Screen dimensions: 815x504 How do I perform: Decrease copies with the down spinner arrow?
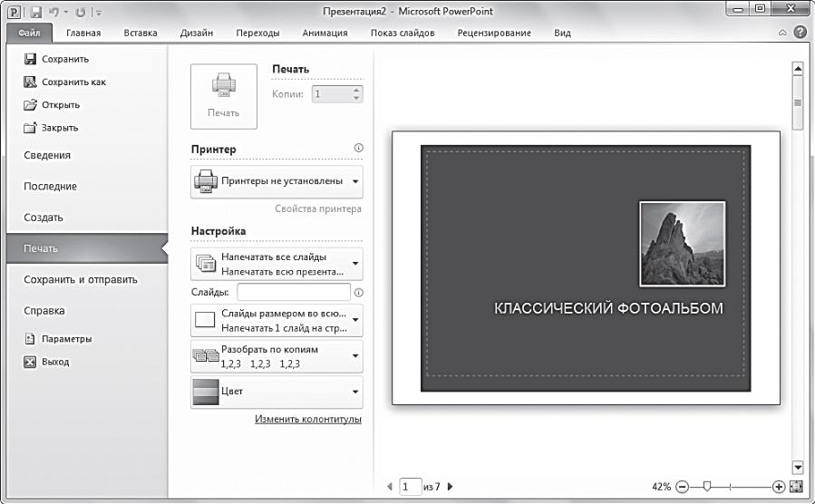click(356, 98)
